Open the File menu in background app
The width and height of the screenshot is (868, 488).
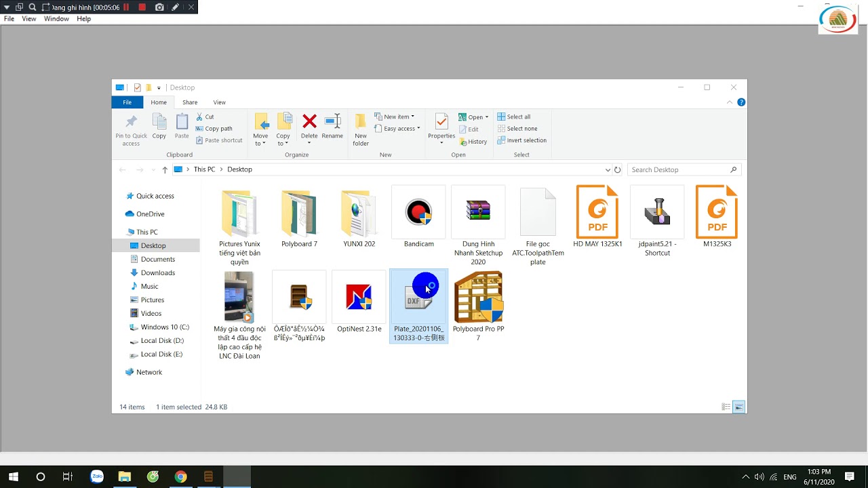(9, 19)
